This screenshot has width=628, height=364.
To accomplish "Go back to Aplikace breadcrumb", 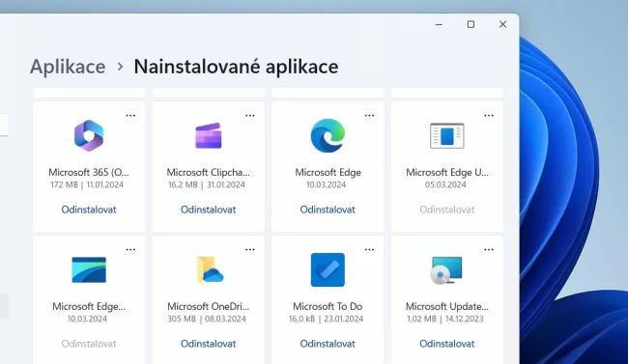I will tap(68, 67).
